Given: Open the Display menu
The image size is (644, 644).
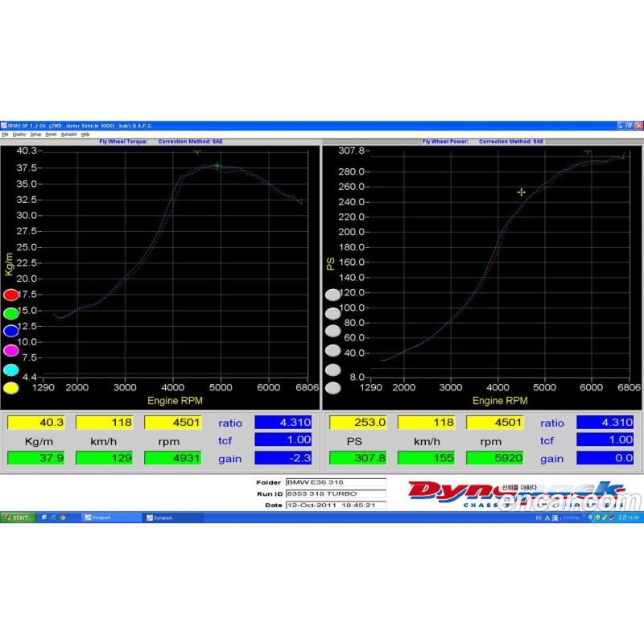Looking at the screenshot, I should point(18,134).
